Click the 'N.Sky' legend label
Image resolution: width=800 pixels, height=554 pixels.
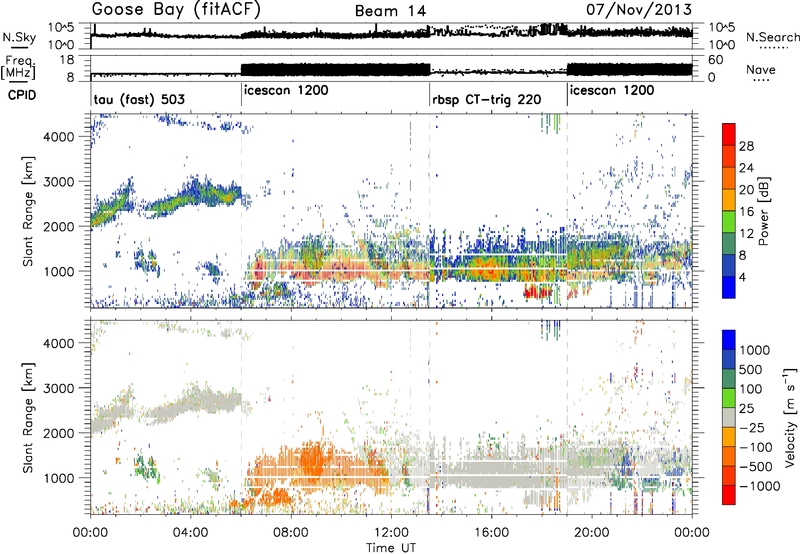[19, 37]
